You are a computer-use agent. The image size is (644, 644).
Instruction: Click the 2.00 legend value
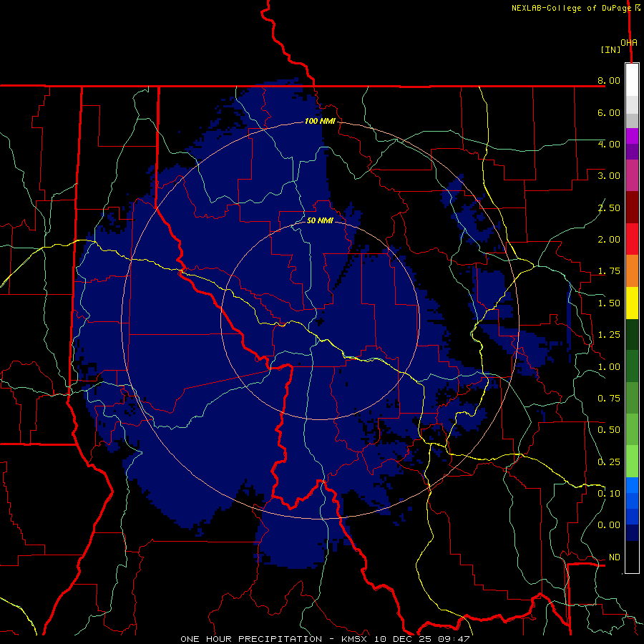coord(609,240)
